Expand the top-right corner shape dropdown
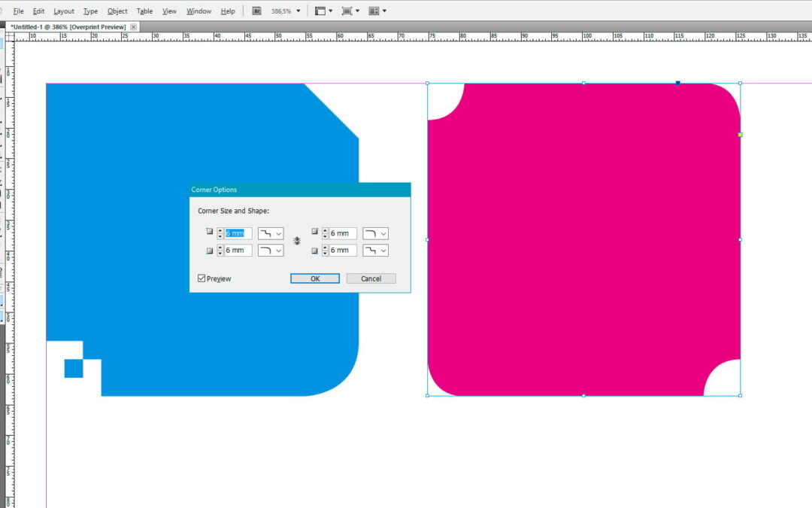Viewport: 812px width, 508px height. coord(376,233)
